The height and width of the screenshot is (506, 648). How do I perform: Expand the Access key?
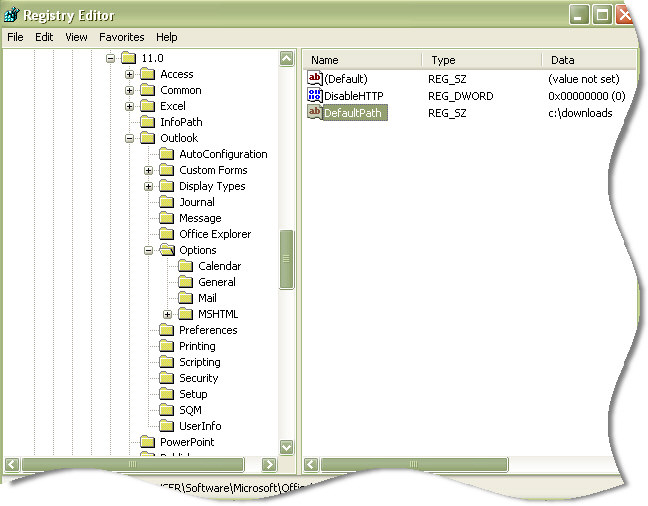[129, 74]
